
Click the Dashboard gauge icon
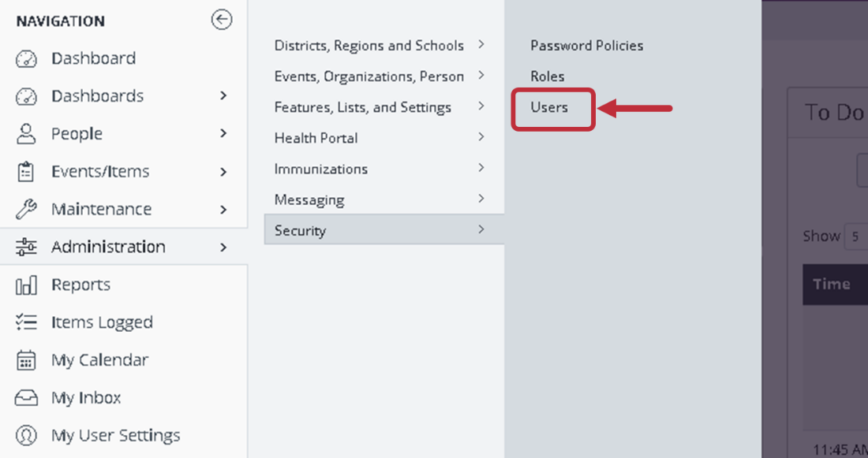tap(27, 58)
